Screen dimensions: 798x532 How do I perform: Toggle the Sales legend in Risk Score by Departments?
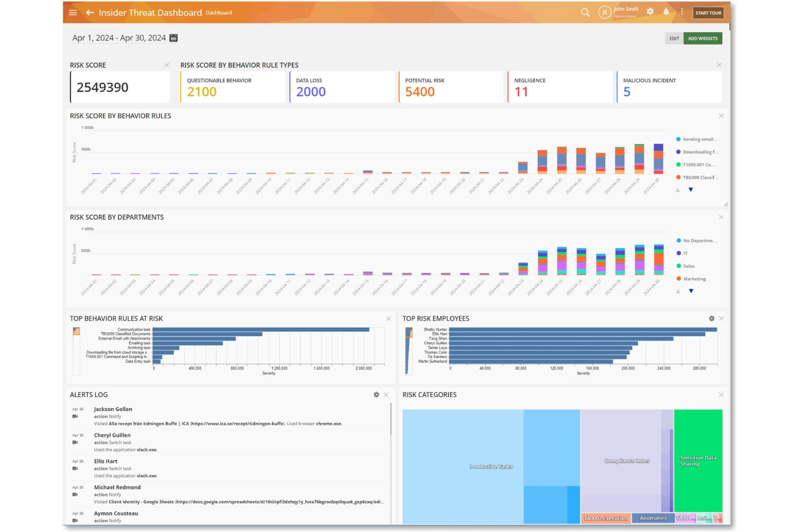688,266
